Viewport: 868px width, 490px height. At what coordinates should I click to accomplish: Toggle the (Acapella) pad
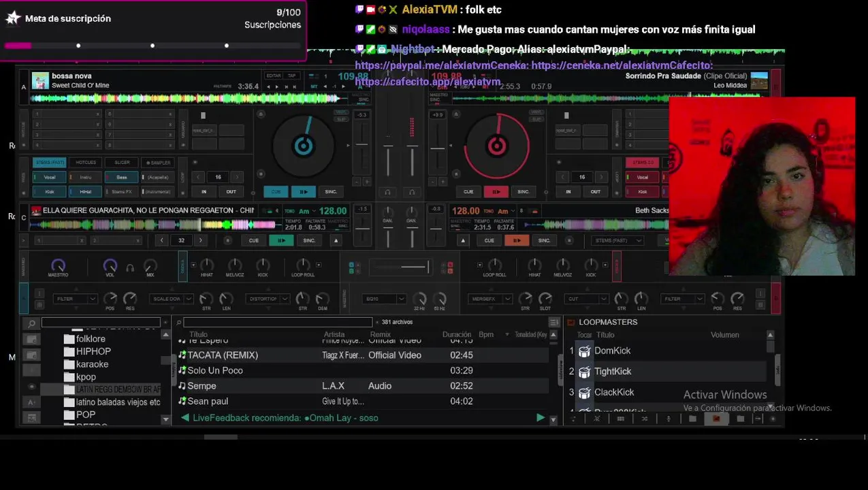click(157, 177)
